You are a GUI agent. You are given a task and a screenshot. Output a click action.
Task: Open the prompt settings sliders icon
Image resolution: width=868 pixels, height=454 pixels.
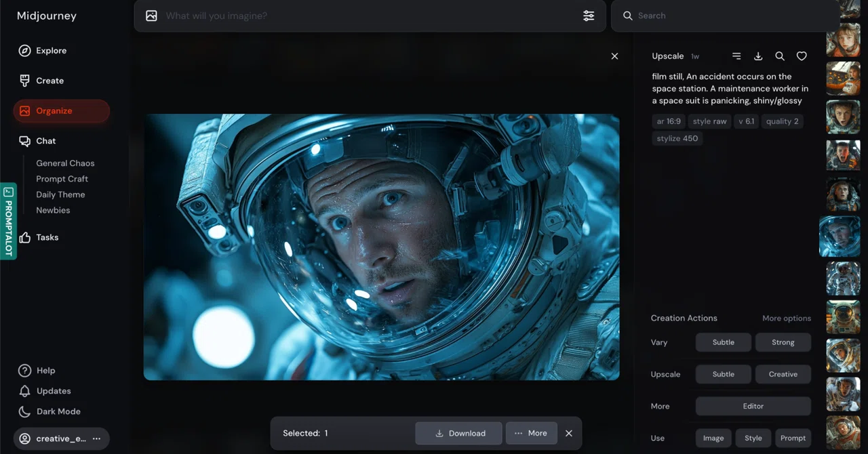click(589, 16)
